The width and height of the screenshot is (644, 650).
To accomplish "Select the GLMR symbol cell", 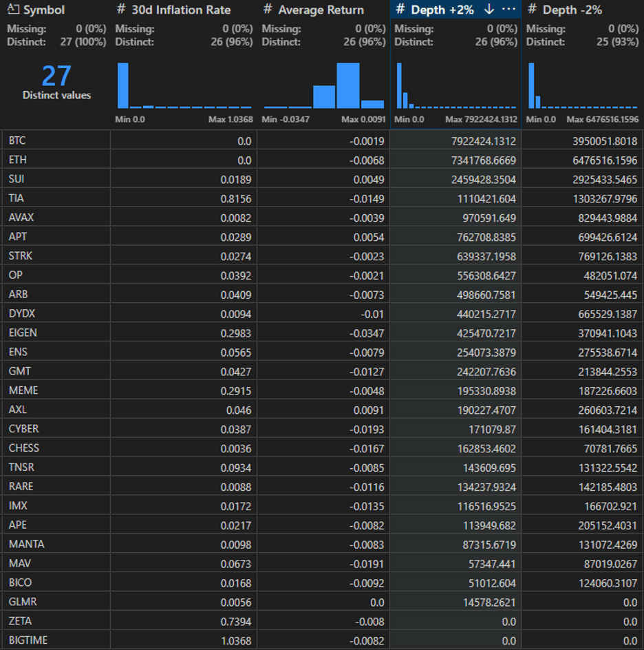I will coord(56,602).
